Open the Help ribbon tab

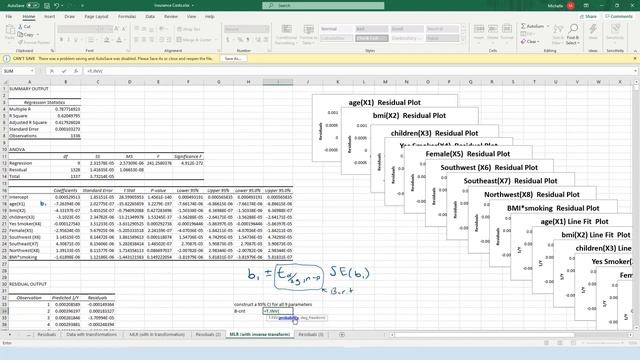(209, 17)
